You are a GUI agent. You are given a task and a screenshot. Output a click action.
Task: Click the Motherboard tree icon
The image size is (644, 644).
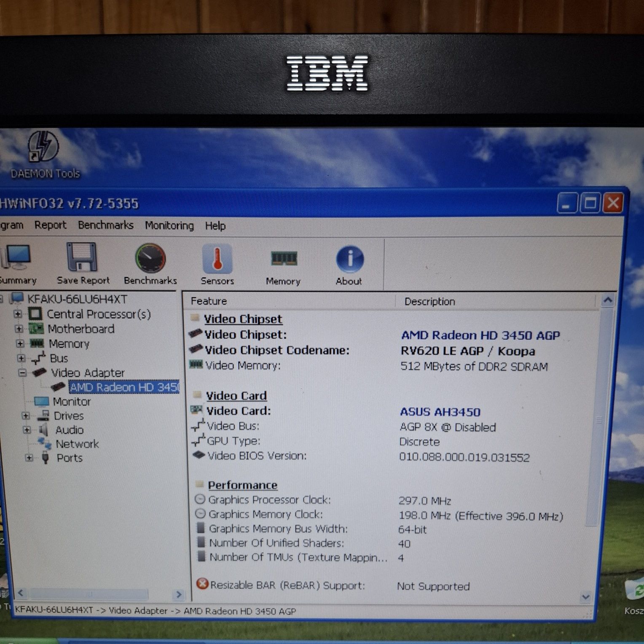point(36,328)
